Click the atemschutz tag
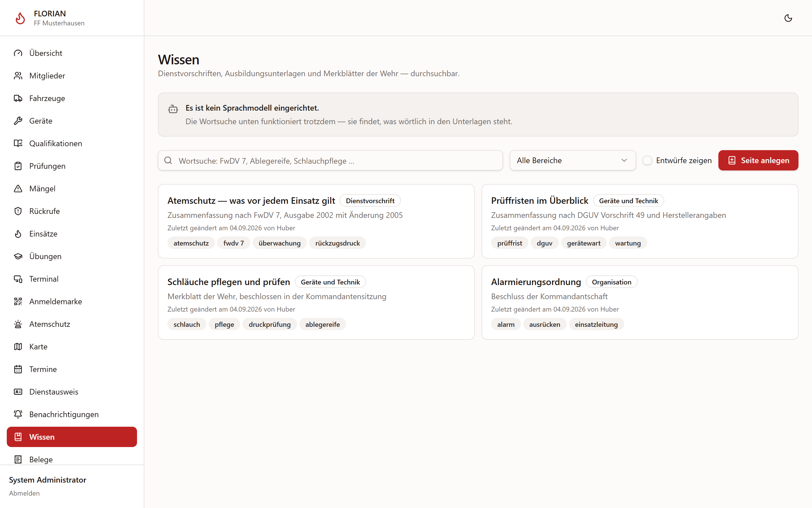The width and height of the screenshot is (812, 508). tap(191, 243)
